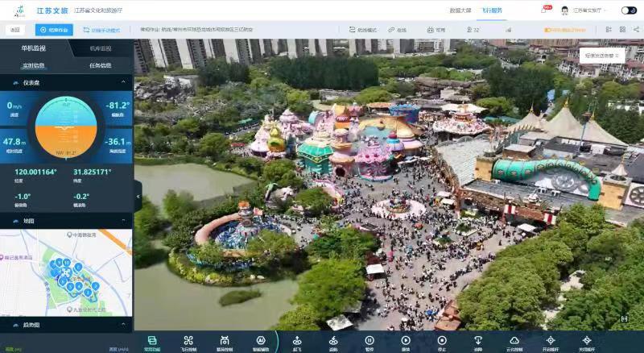Click the 起飞 takeoff icon

click(297, 341)
